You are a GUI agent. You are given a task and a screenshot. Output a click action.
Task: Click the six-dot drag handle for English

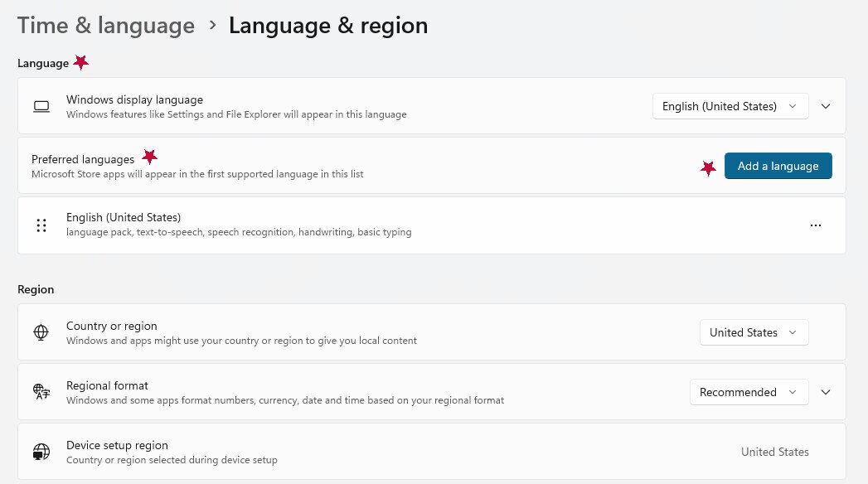[41, 225]
